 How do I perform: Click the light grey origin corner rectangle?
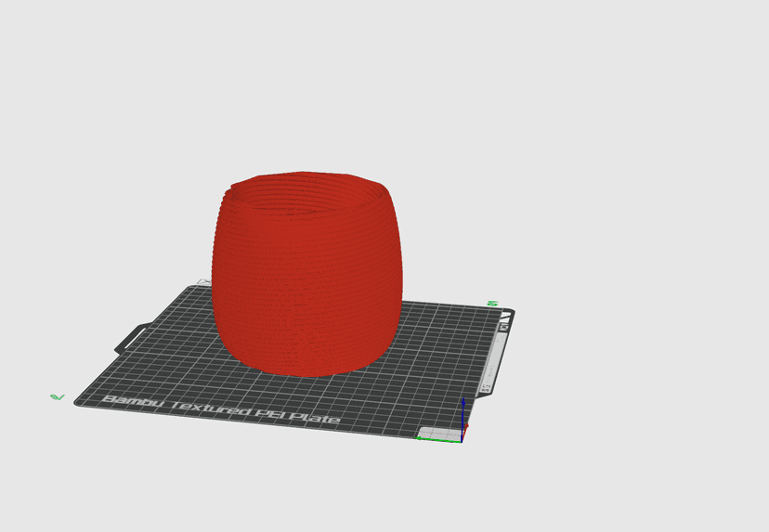coord(439,434)
